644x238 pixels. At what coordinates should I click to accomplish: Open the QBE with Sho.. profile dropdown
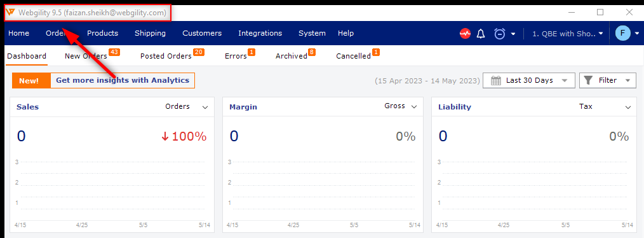[568, 33]
